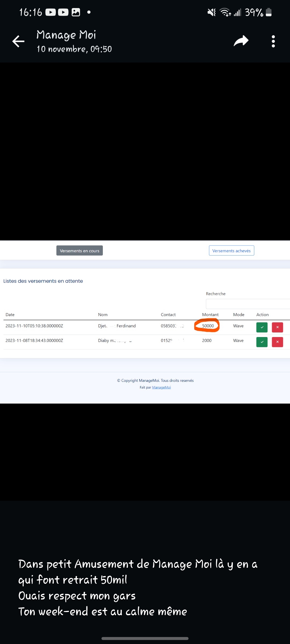Open the three-dot more options menu
Image resolution: width=290 pixels, height=644 pixels.
pos(273,41)
